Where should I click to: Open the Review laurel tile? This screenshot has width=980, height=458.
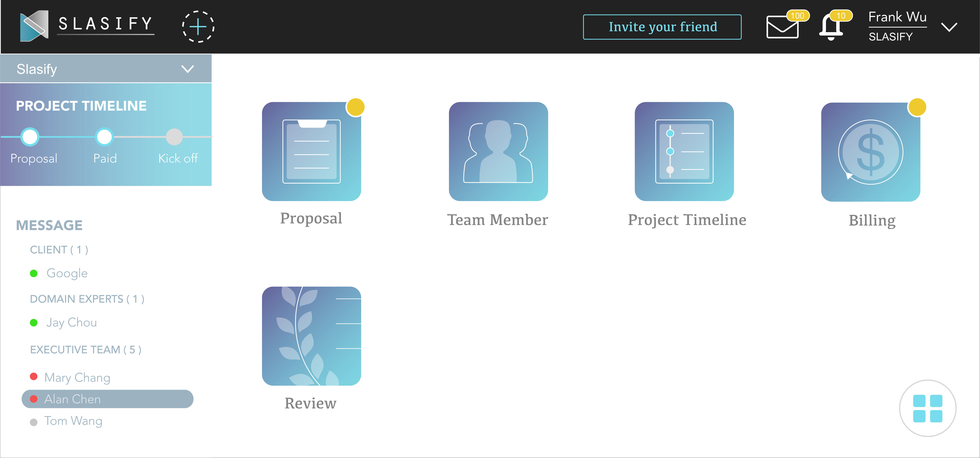[x=311, y=336]
